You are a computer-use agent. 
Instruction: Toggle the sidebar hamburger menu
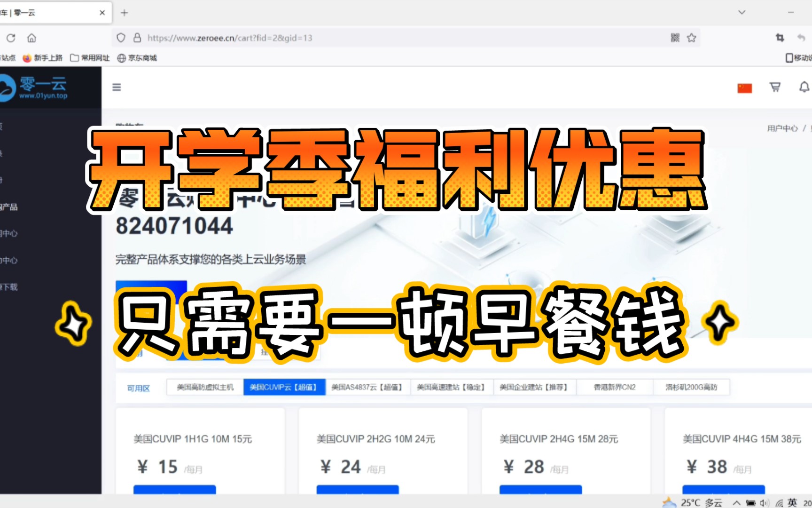[117, 87]
